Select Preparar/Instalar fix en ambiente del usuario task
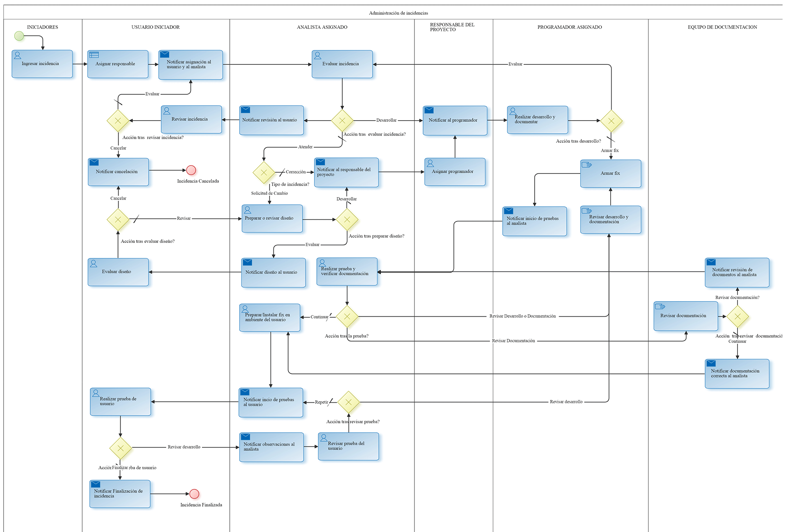The height and width of the screenshot is (532, 788). tap(270, 317)
